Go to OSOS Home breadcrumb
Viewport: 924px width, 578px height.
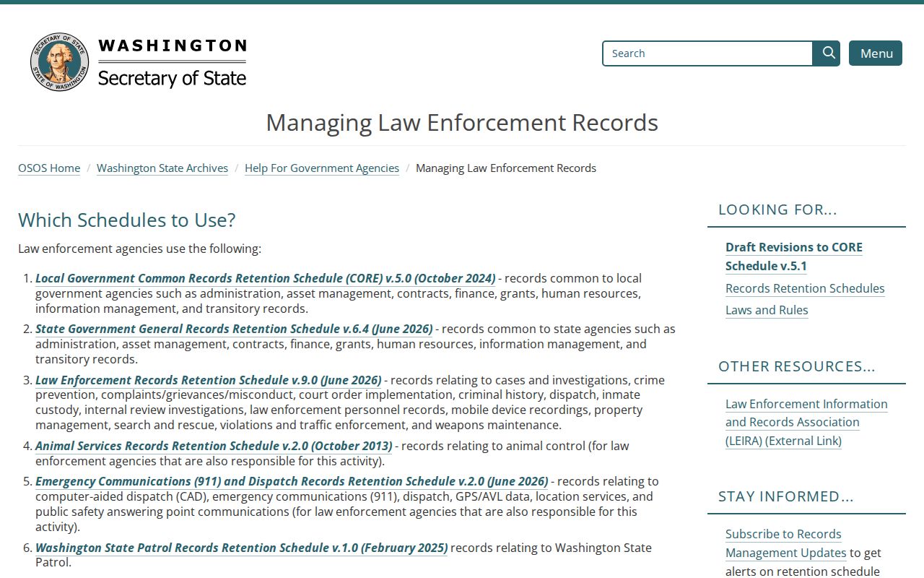(x=49, y=168)
